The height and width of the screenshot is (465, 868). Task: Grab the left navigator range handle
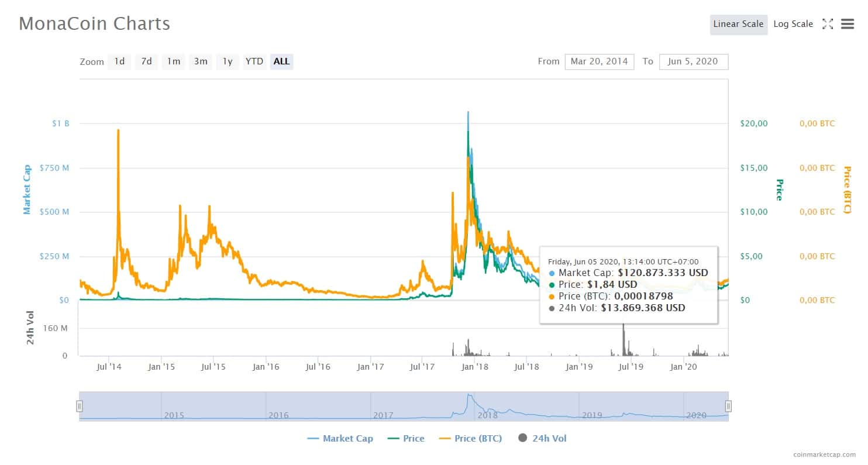(80, 406)
